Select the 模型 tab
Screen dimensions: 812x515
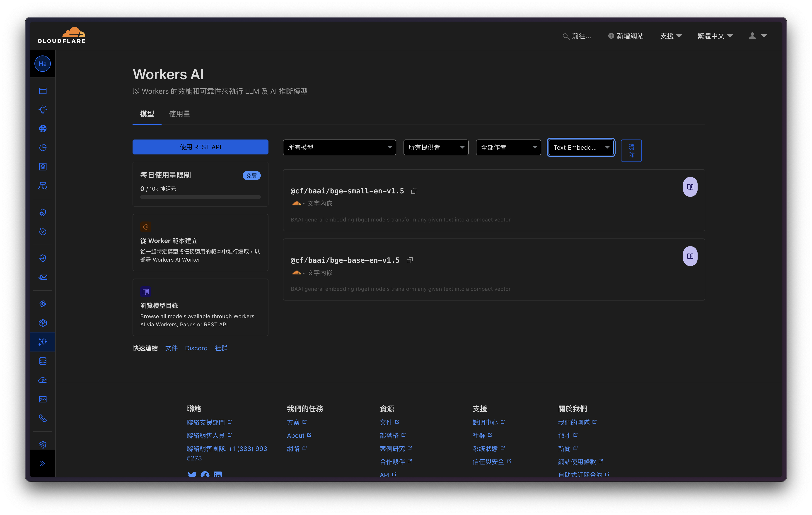coord(147,114)
